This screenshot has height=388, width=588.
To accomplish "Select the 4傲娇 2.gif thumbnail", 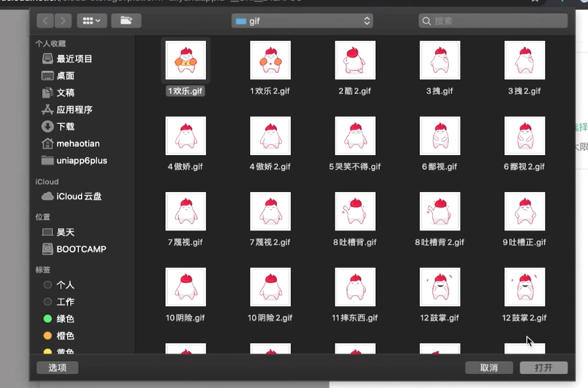I will pos(270,136).
